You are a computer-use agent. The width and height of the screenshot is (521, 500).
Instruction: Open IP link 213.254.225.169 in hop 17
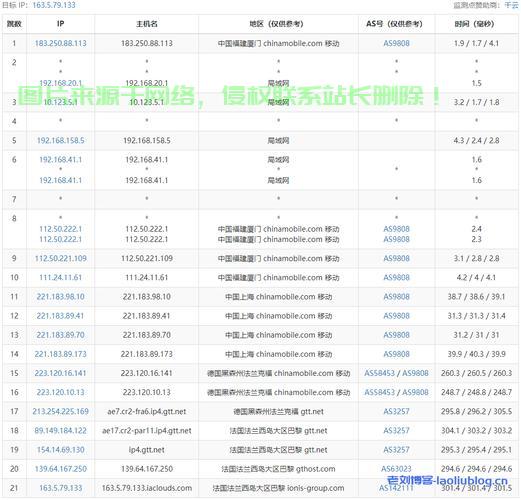pos(61,411)
